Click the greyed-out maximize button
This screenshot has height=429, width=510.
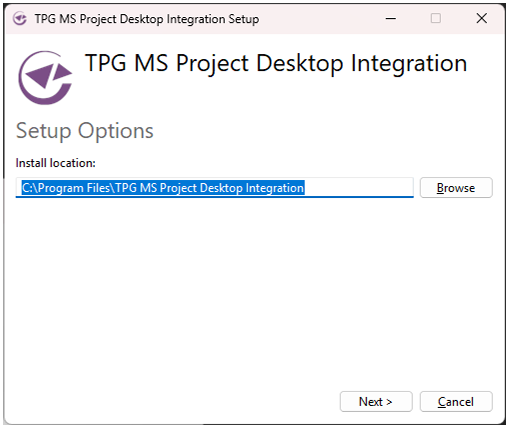(436, 18)
